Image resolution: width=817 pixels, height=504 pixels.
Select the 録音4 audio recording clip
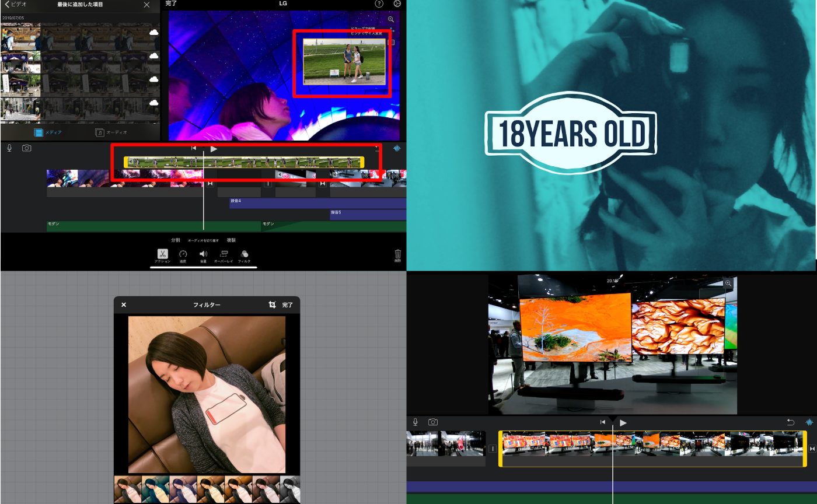318,203
